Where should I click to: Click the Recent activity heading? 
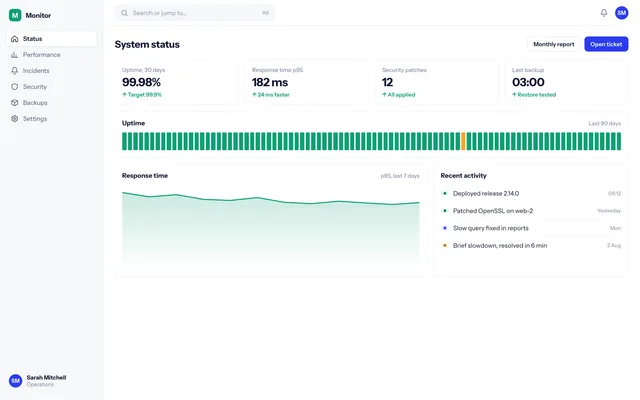[x=463, y=176]
